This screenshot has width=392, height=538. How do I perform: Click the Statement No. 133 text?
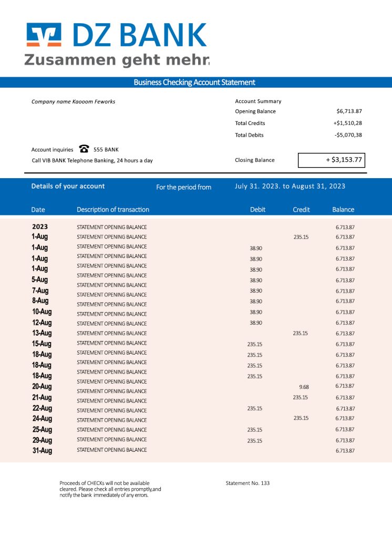pyautogui.click(x=247, y=483)
